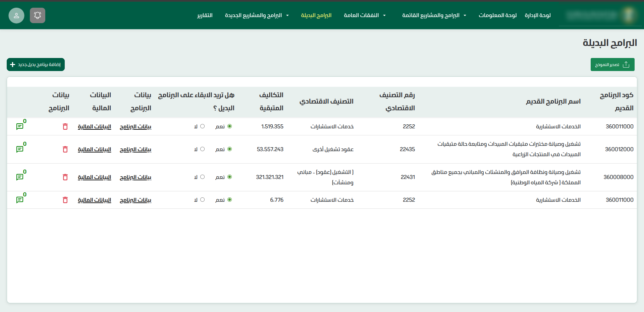Screen dimensions: 644x312
Task: Open لوحة المعلومات menu item
Action: point(497,15)
